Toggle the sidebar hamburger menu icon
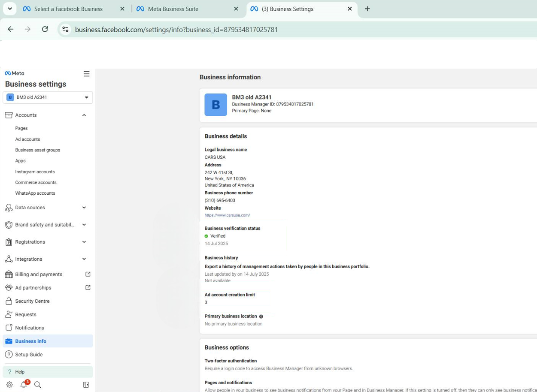The width and height of the screenshot is (537, 392). [x=86, y=74]
